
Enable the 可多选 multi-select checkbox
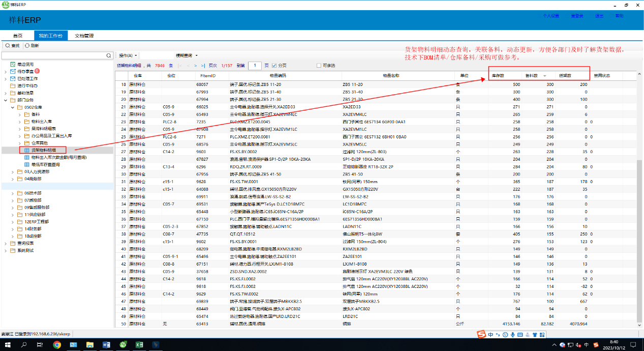click(319, 66)
